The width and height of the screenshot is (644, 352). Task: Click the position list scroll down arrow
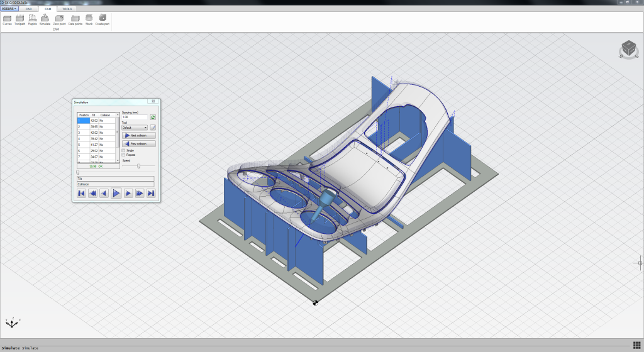point(118,160)
